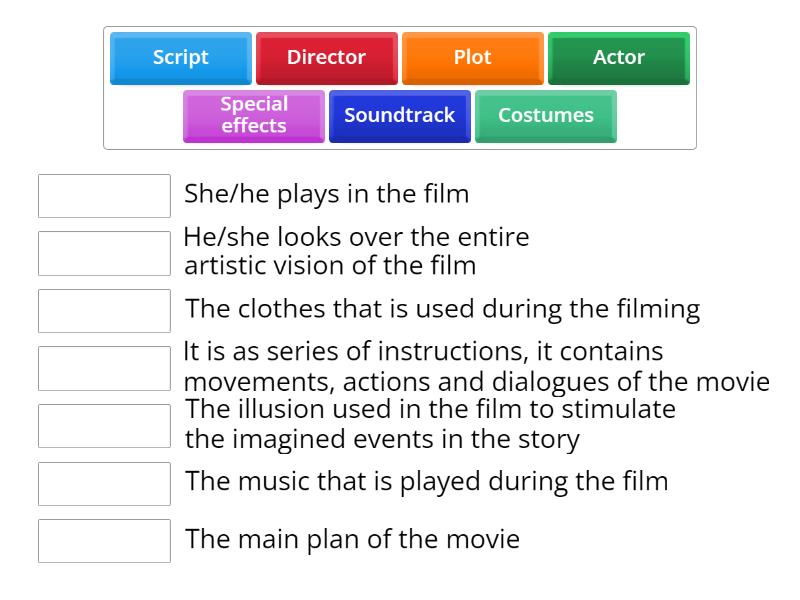This screenshot has width=800, height=600.
Task: Select the Script word tile
Action: [x=180, y=58]
